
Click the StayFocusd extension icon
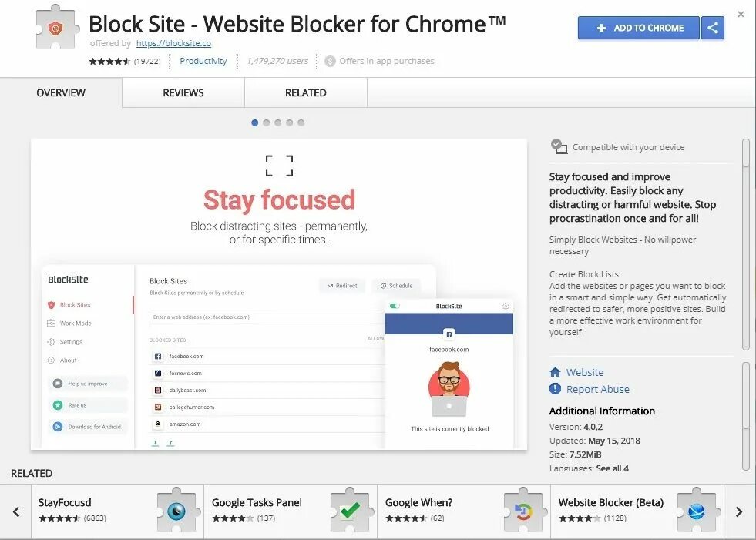(x=177, y=509)
